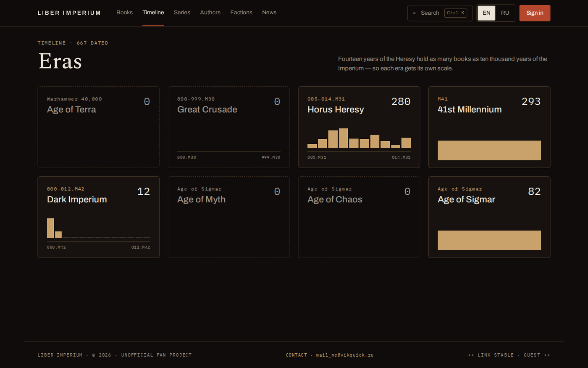Click the 82 count on Age of Sigmar
This screenshot has width=588, height=368.
[534, 191]
